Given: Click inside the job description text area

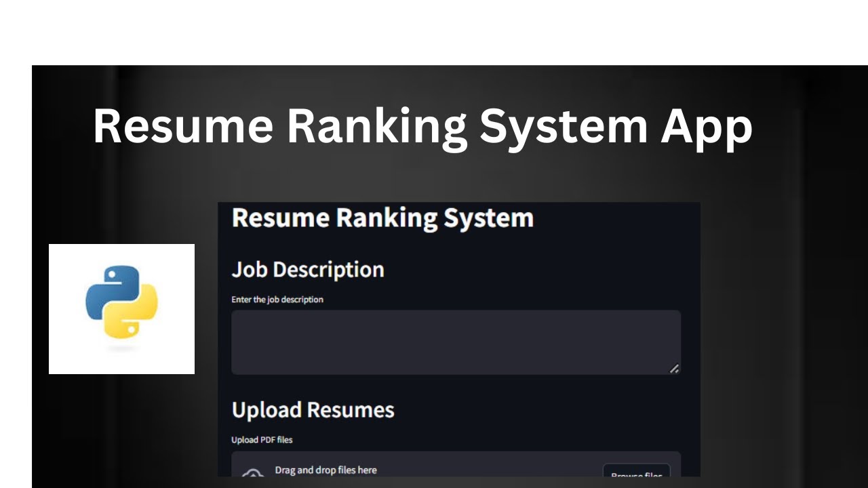Looking at the screenshot, I should (456, 342).
